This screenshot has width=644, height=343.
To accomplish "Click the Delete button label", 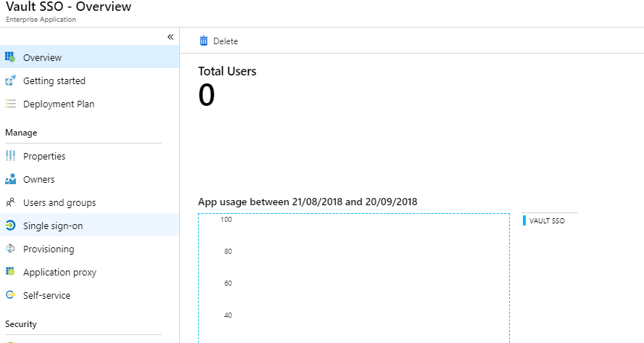I will (226, 41).
